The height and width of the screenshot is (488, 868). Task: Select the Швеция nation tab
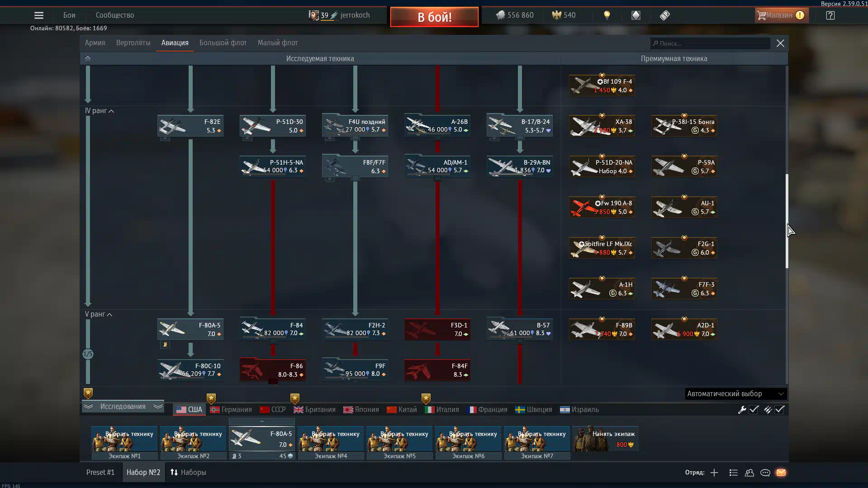coord(534,410)
